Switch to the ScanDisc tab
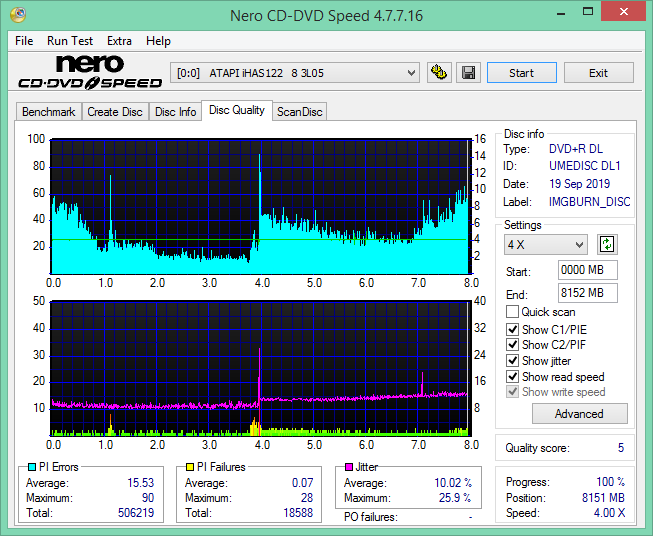This screenshot has width=653, height=536. point(300,112)
